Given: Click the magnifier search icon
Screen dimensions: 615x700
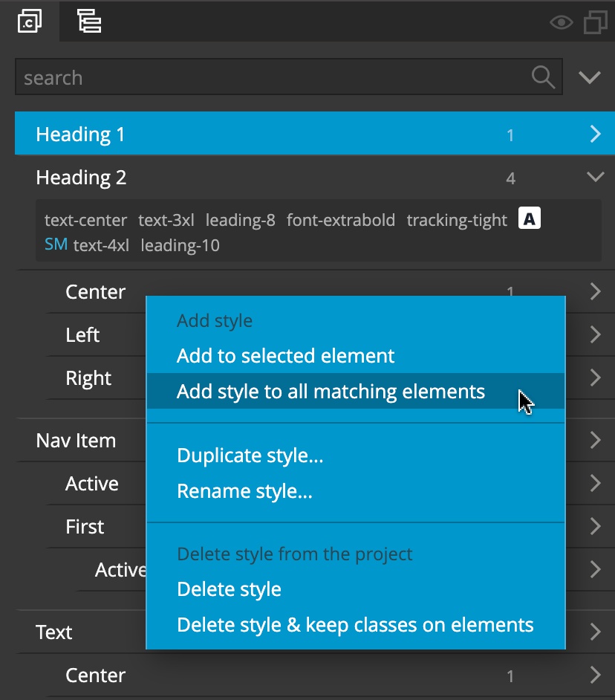Looking at the screenshot, I should coord(543,77).
